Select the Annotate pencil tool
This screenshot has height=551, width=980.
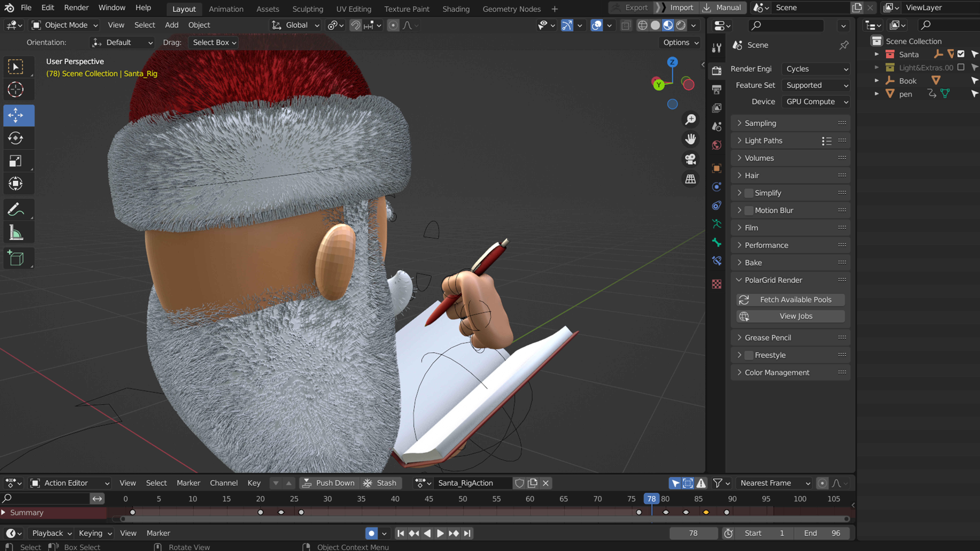[16, 209]
